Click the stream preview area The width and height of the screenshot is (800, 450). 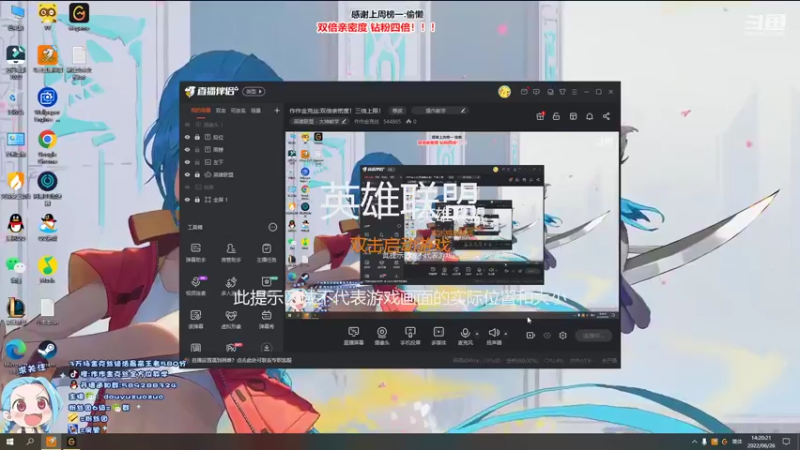(452, 226)
